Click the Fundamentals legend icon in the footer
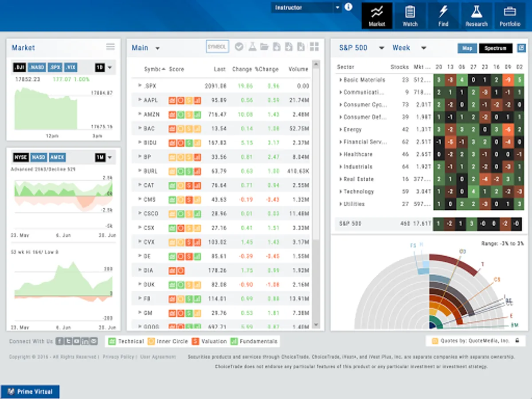The image size is (532, 399). [x=235, y=341]
